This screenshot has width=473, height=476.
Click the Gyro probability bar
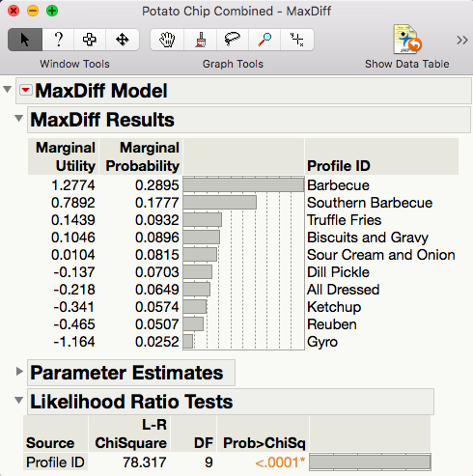click(188, 342)
